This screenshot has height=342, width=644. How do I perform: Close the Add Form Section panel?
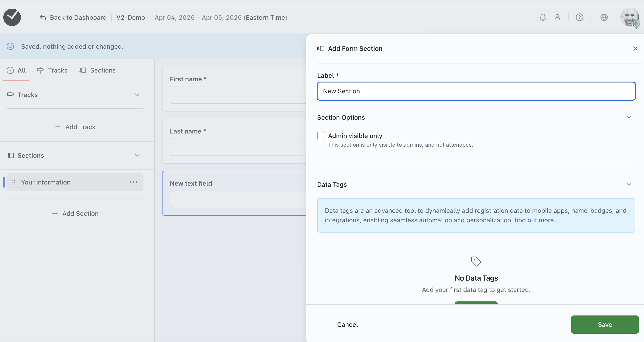pyautogui.click(x=635, y=49)
